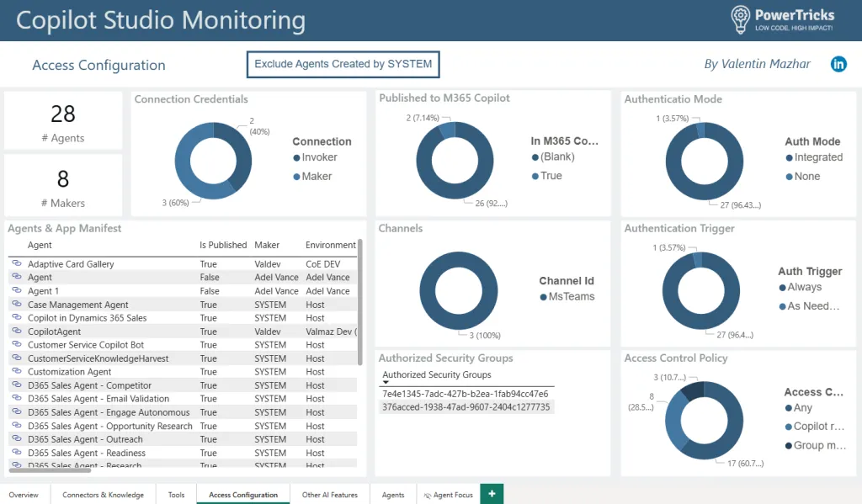
Task: Open link icon for D365 Sales Agent - Engage Autonomous
Action: 17,412
